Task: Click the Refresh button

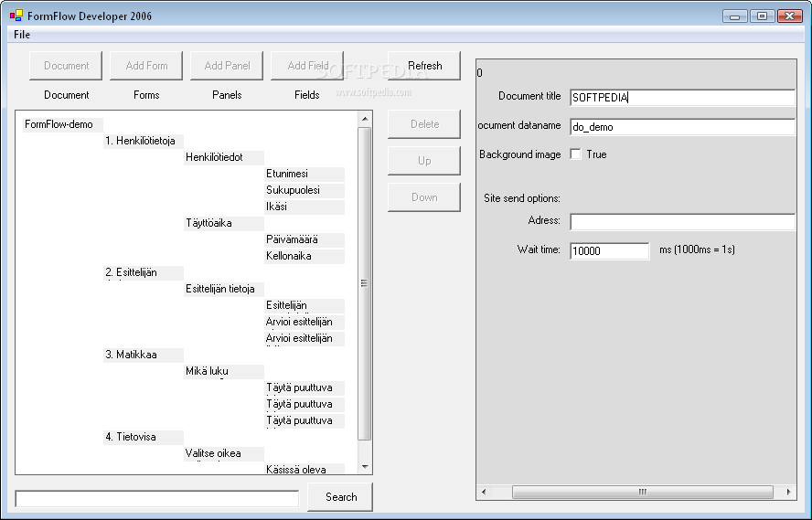Action: [424, 66]
